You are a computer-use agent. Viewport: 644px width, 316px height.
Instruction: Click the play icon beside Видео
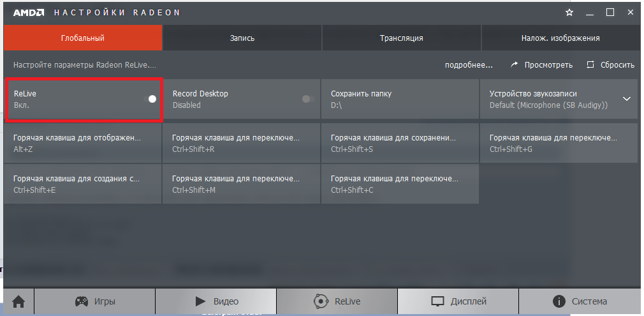click(x=200, y=301)
